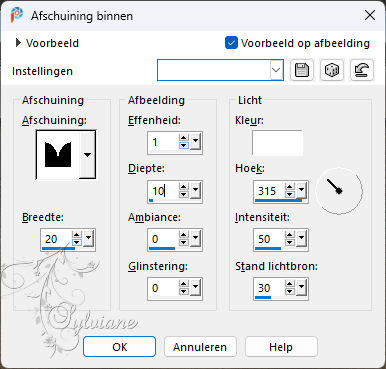Click the Help button
The height and width of the screenshot is (369, 386).
[281, 347]
